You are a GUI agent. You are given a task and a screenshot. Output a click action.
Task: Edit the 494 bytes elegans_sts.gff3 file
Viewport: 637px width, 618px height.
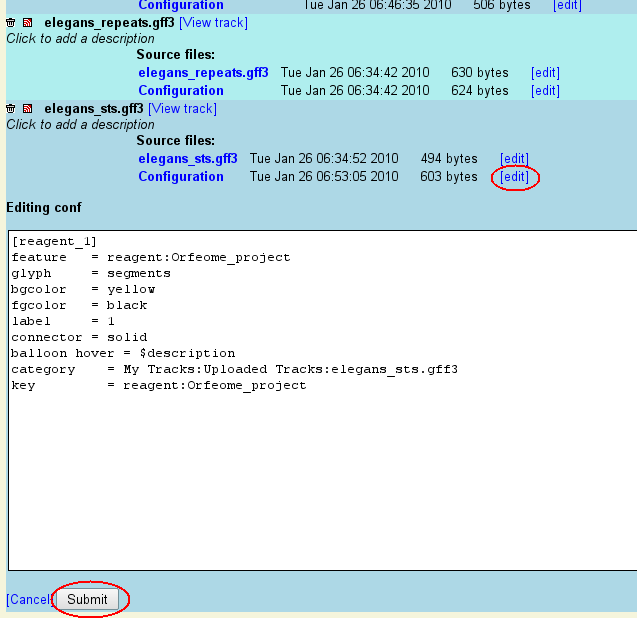[514, 159]
